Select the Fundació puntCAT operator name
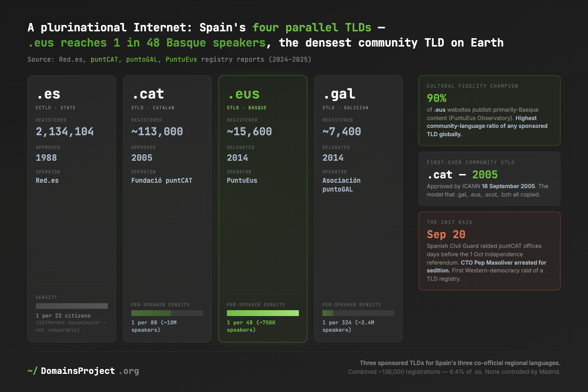Image resolution: width=588 pixels, height=392 pixels. tap(162, 180)
